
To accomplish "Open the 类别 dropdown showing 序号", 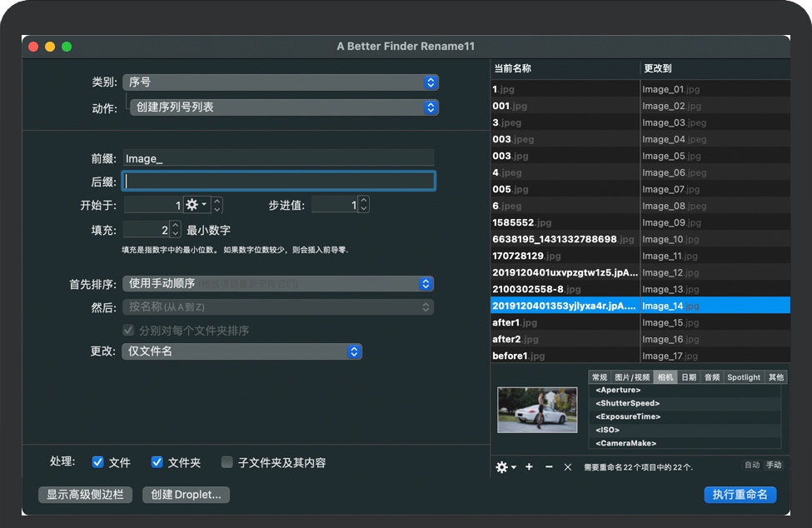I will pyautogui.click(x=280, y=82).
